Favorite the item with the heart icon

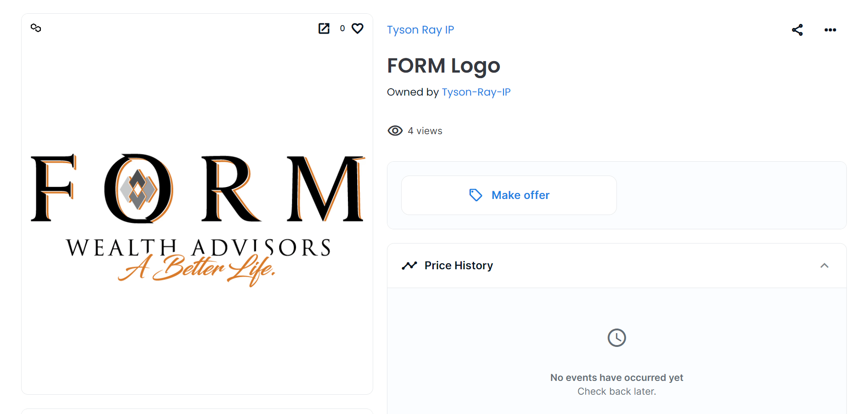coord(358,28)
